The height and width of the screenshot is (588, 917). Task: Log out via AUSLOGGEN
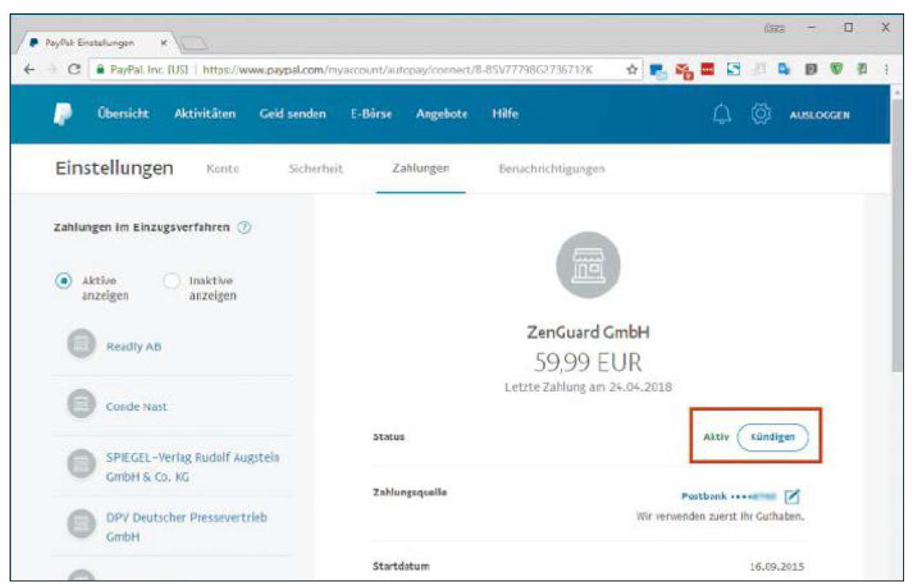tap(820, 115)
